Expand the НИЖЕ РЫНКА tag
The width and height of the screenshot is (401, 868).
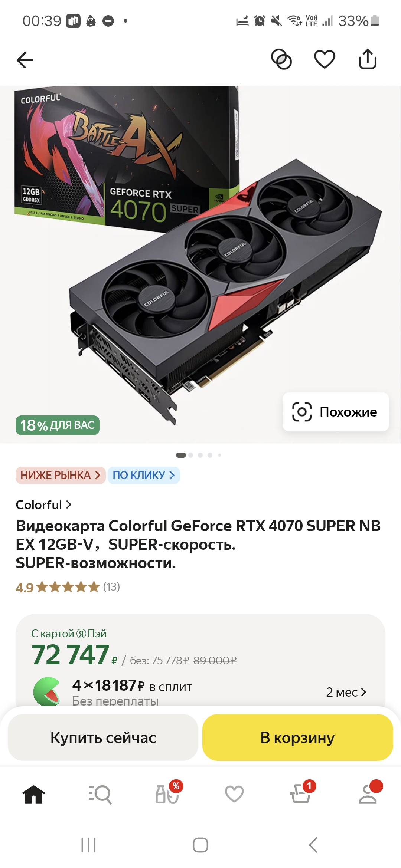tap(61, 475)
